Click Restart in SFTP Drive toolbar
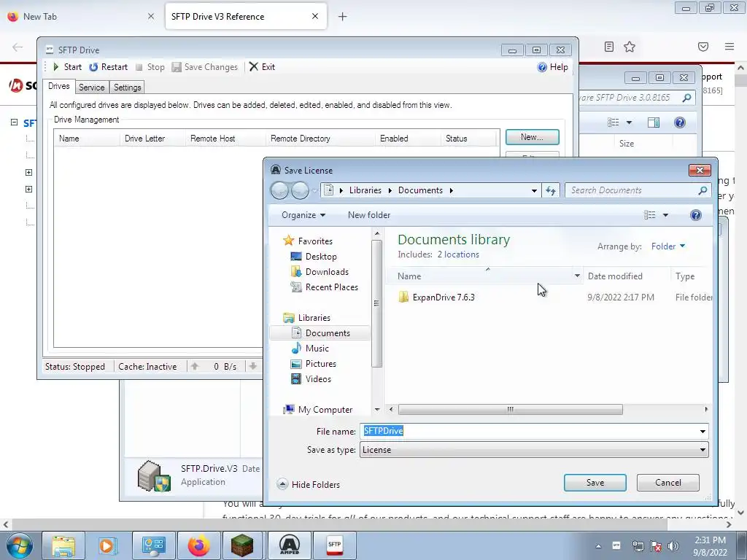 click(x=108, y=67)
